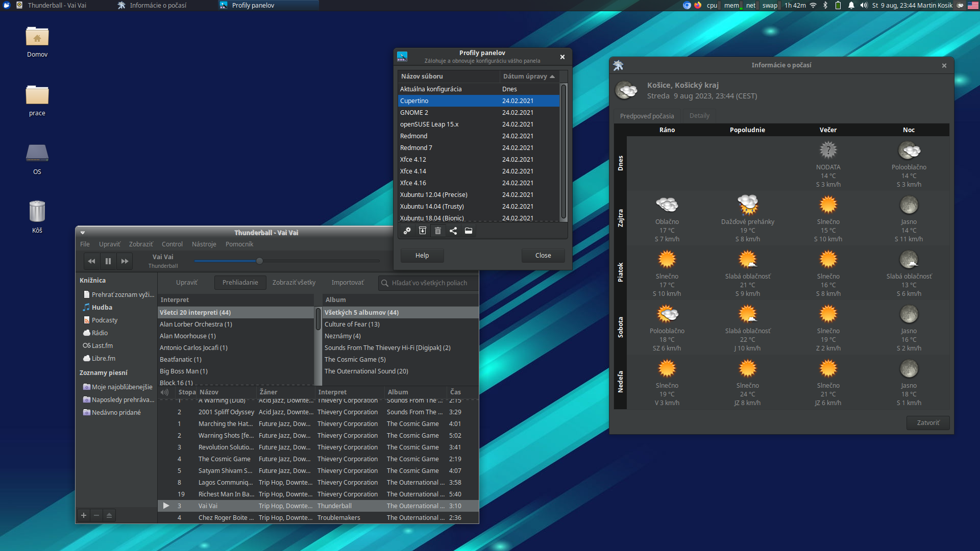Screen dimensions: 980x551
Task: Sort profiles by Dátum úpravy column
Action: tap(529, 76)
